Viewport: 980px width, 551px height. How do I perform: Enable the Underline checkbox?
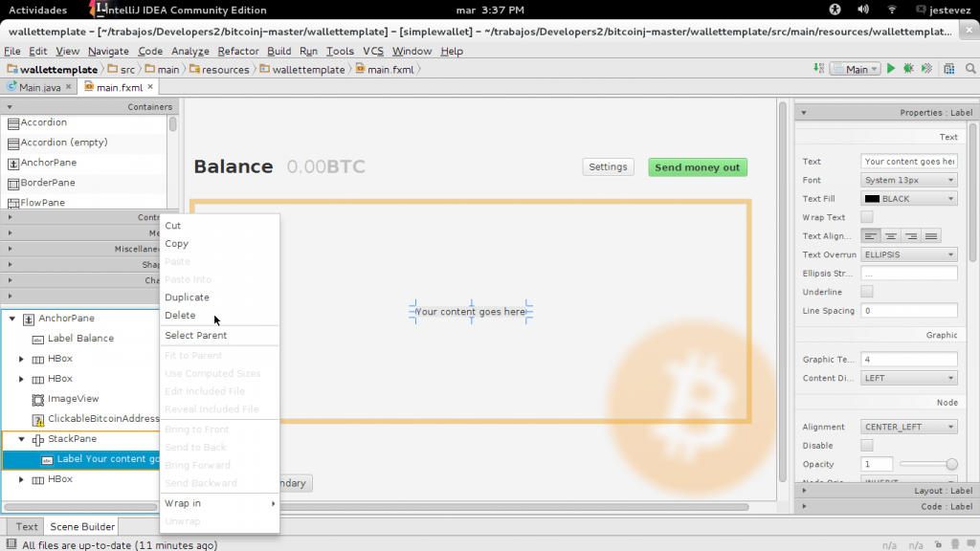(x=867, y=292)
